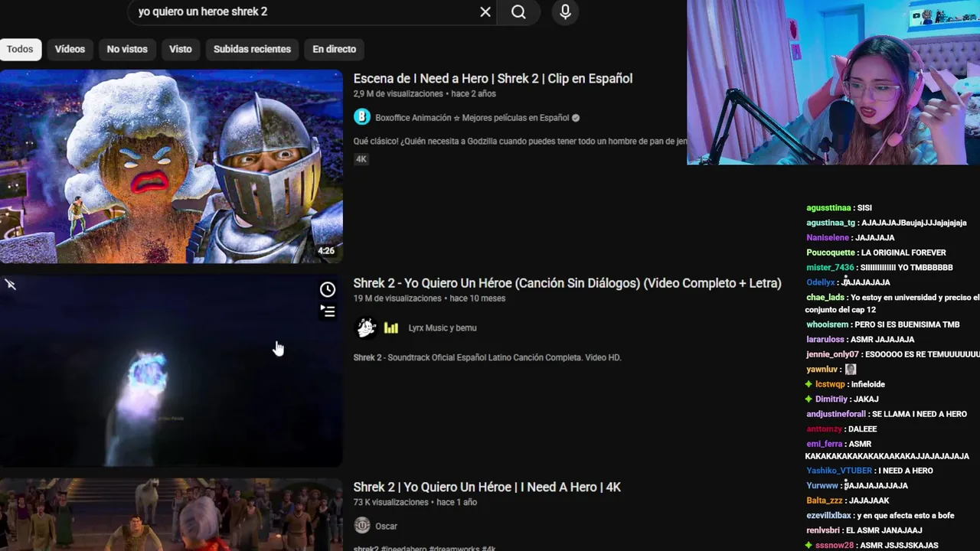
Task: Open the Boxoffice Animación channel avatar
Action: [362, 117]
